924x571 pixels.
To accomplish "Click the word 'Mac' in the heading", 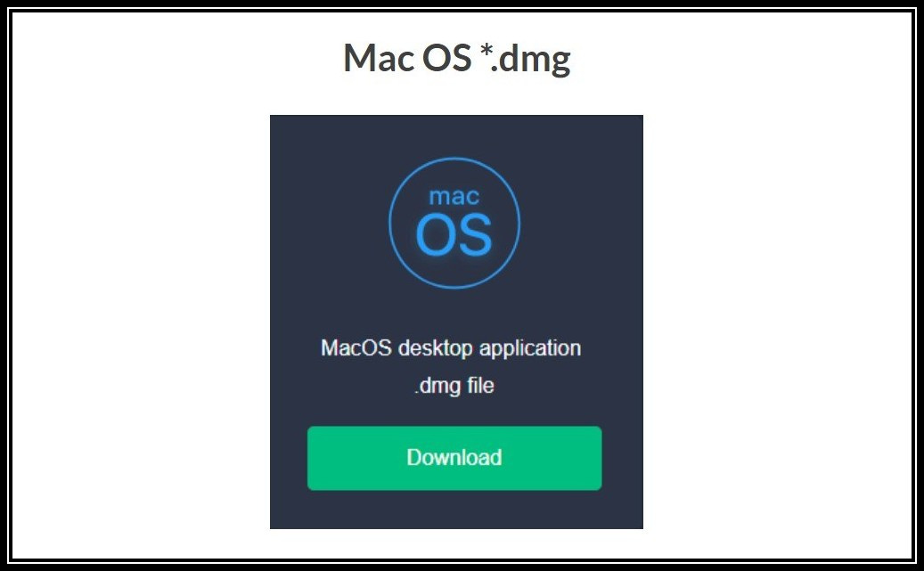I will (379, 58).
